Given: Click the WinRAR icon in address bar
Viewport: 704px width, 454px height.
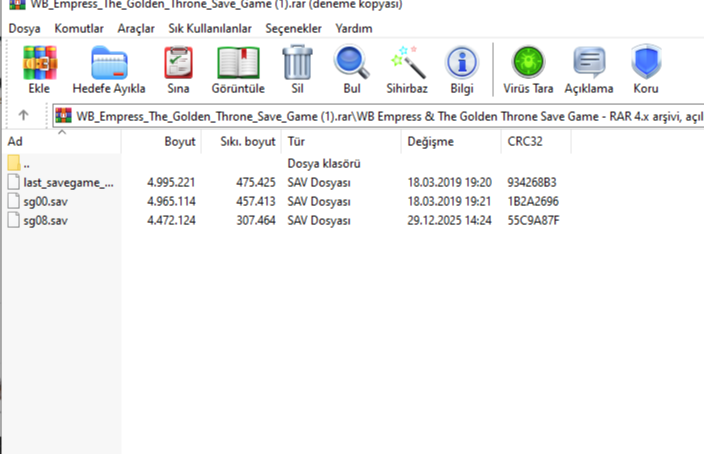Looking at the screenshot, I should click(x=63, y=116).
